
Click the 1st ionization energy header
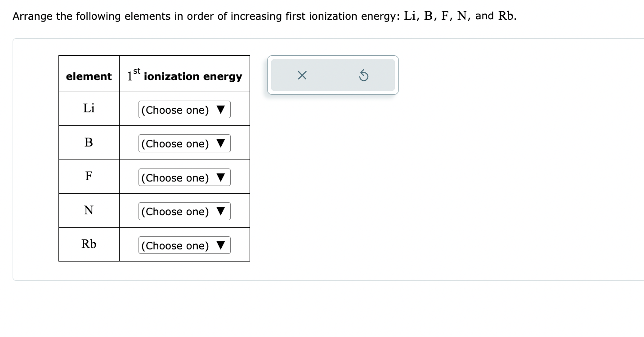(184, 75)
